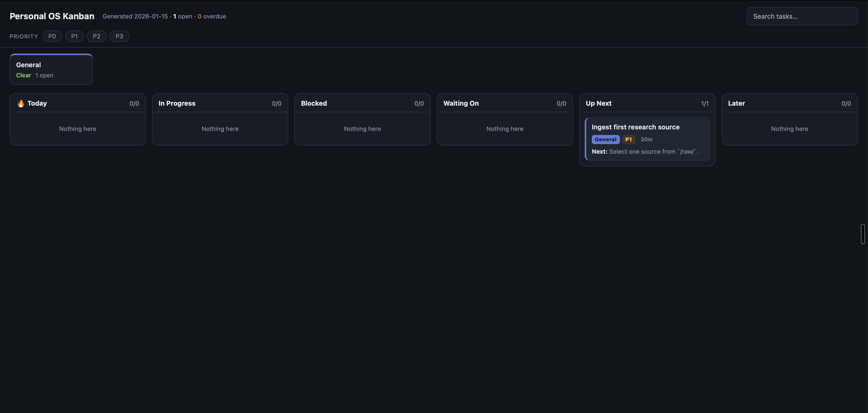Click the PRIORITY filter label

click(x=23, y=36)
